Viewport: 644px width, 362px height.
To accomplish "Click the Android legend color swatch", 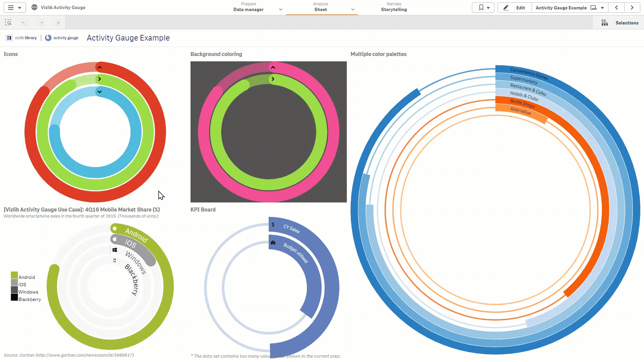I will tap(14, 275).
